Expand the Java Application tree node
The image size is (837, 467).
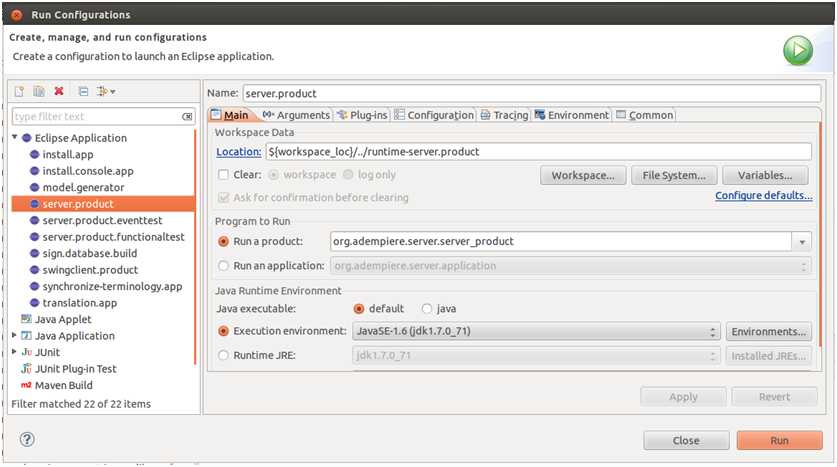click(x=14, y=335)
